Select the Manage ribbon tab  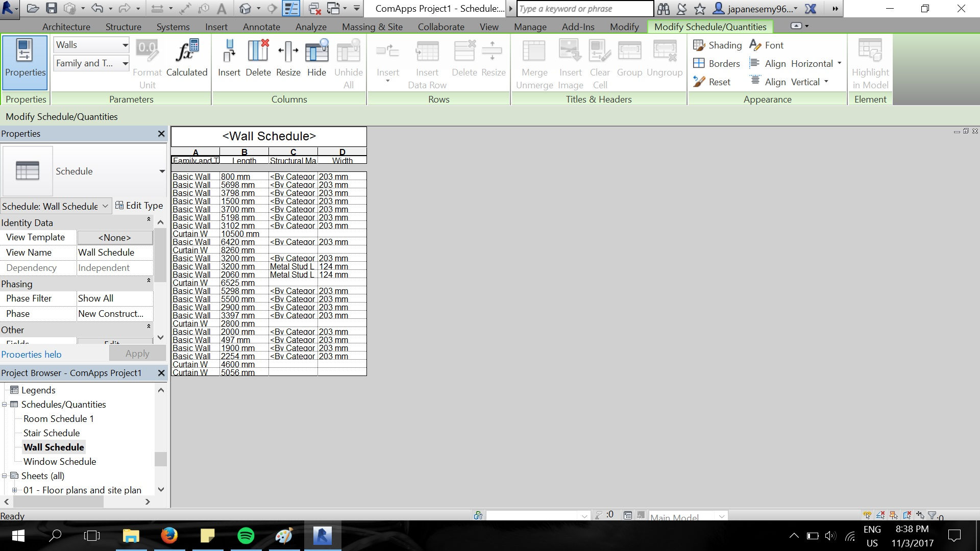(x=530, y=27)
